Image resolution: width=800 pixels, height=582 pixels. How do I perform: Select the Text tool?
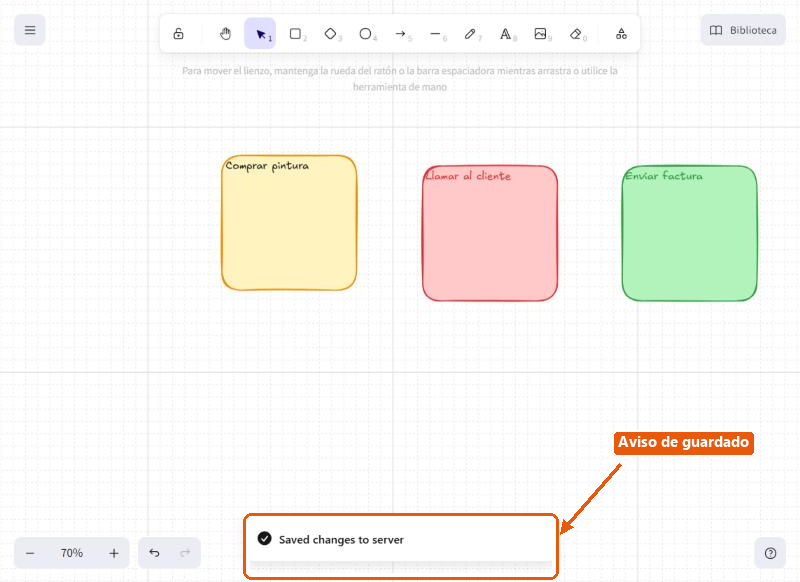[x=505, y=34]
